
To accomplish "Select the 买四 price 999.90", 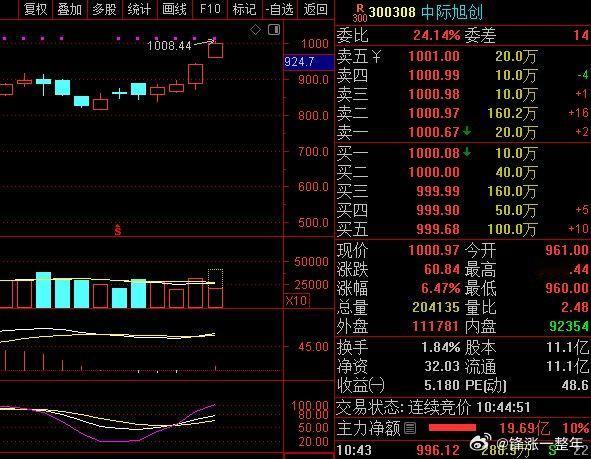I will (x=438, y=210).
